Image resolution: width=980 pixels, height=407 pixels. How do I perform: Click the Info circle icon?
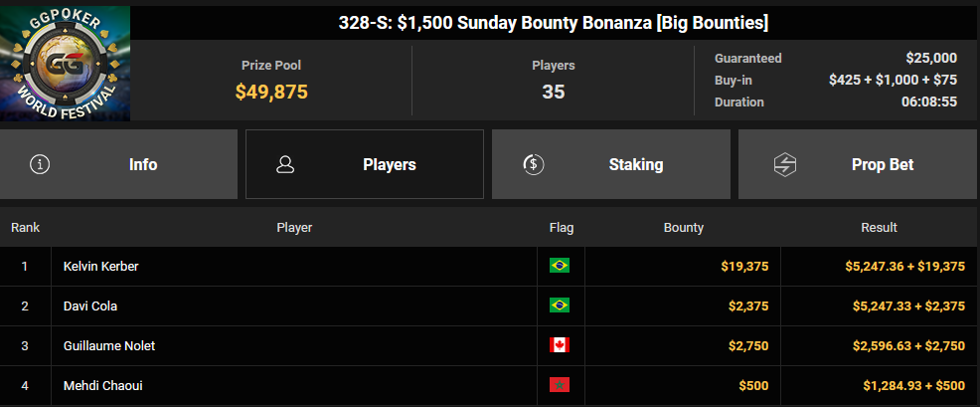pyautogui.click(x=40, y=164)
